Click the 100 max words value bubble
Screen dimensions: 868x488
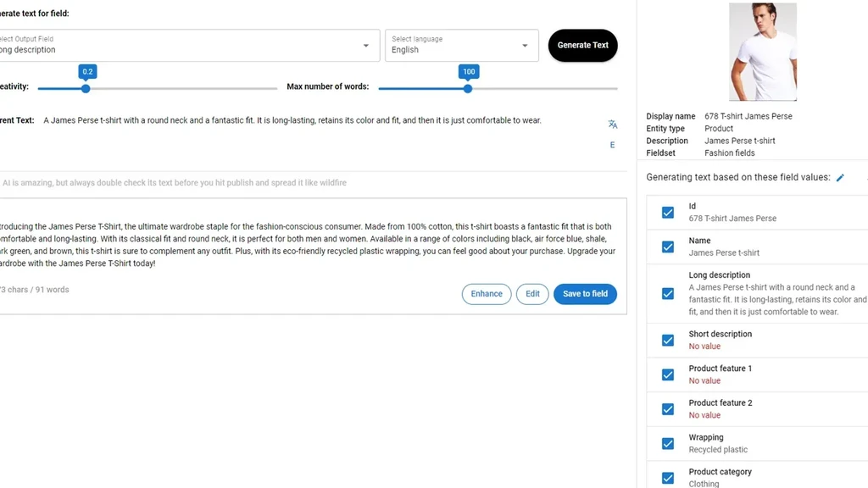point(469,71)
